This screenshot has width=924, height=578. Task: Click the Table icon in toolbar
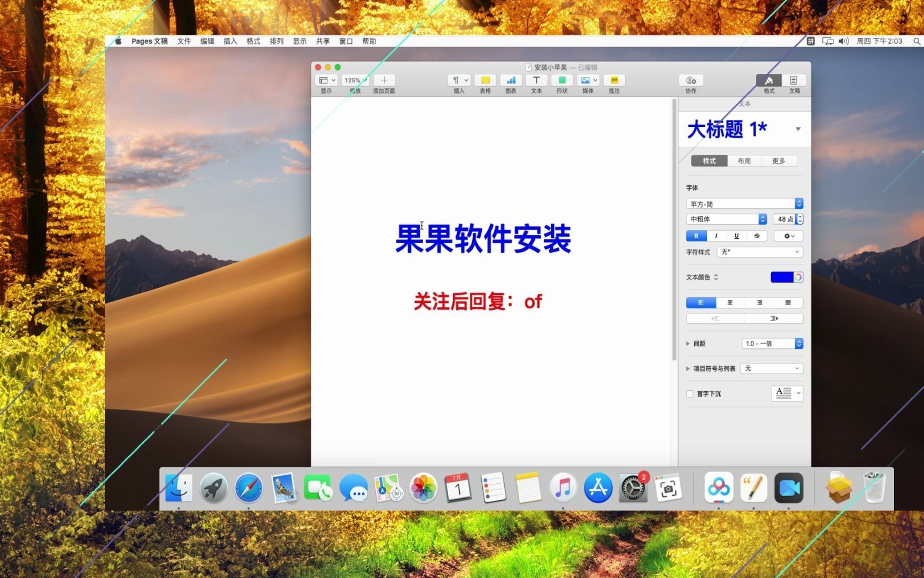[485, 80]
